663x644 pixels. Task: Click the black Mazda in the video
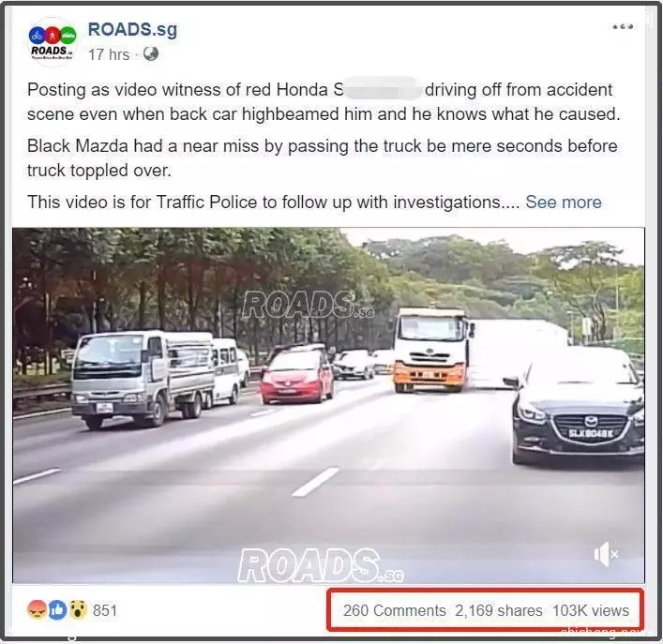(579, 406)
